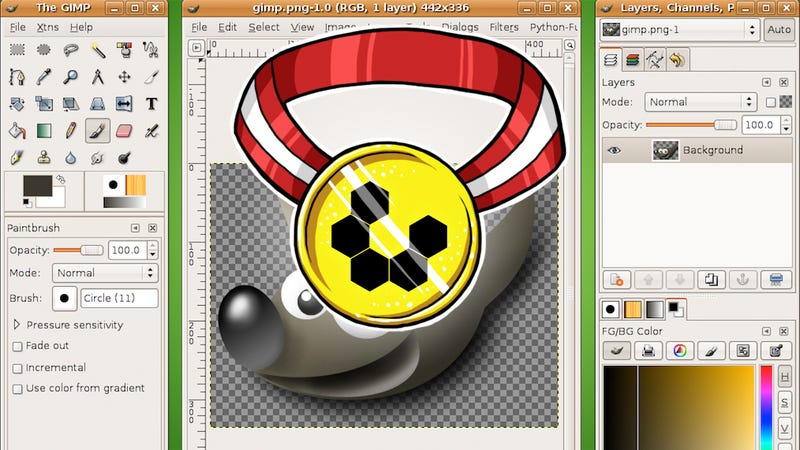800x450 pixels.
Task: Open the Xtns menu in toolbox
Action: pyautogui.click(x=47, y=27)
